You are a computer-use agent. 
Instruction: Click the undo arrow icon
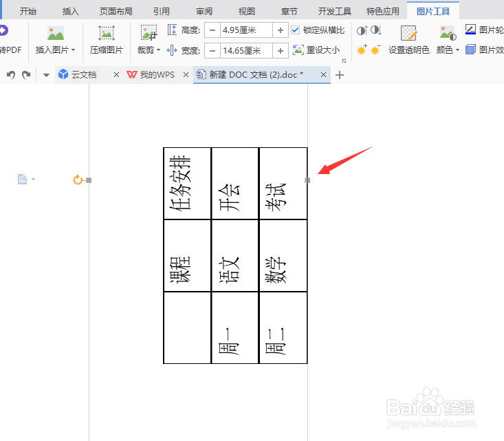(11, 75)
